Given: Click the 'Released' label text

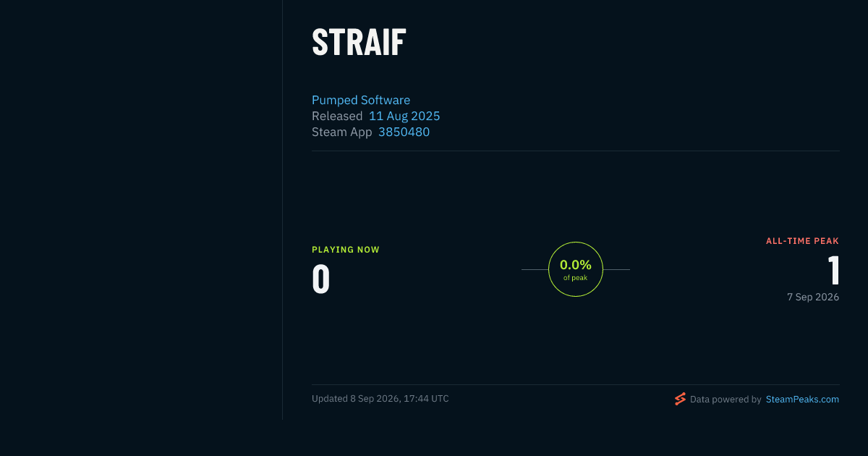Looking at the screenshot, I should [x=337, y=116].
